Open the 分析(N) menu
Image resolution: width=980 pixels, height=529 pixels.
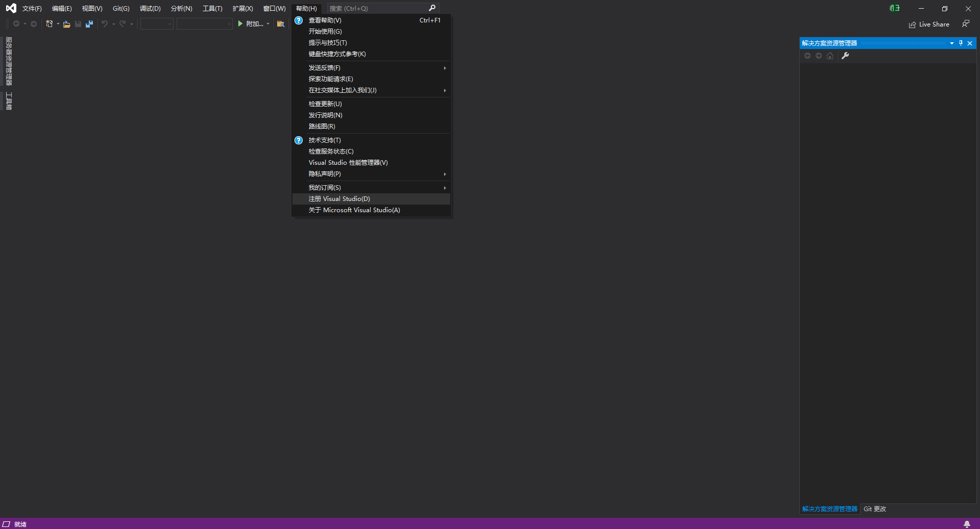(x=181, y=8)
